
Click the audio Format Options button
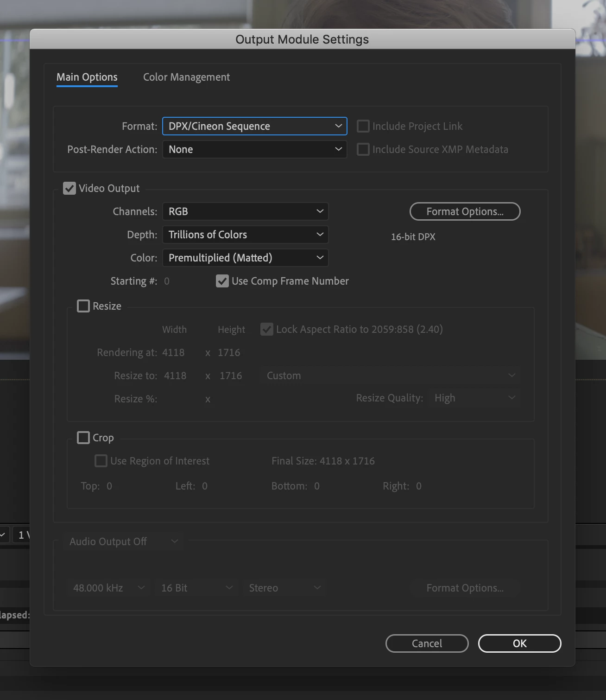point(465,588)
